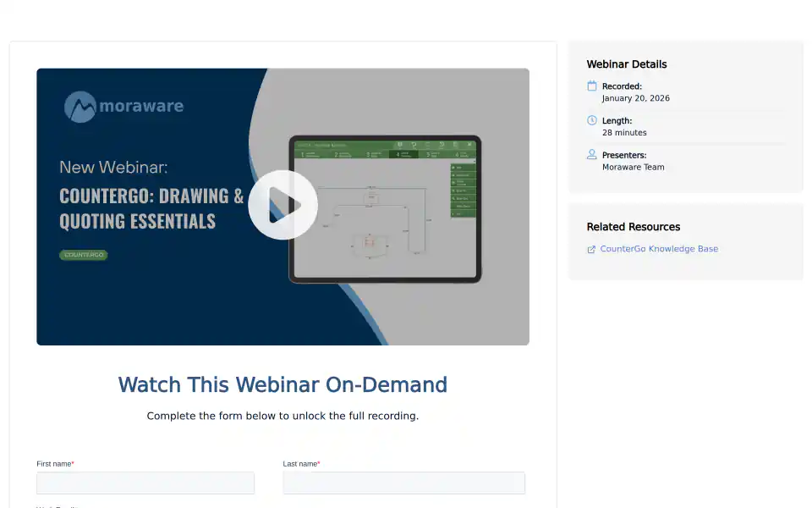Select the '28 minutes' length text
Image resolution: width=812 pixels, height=508 pixels.
624,133
